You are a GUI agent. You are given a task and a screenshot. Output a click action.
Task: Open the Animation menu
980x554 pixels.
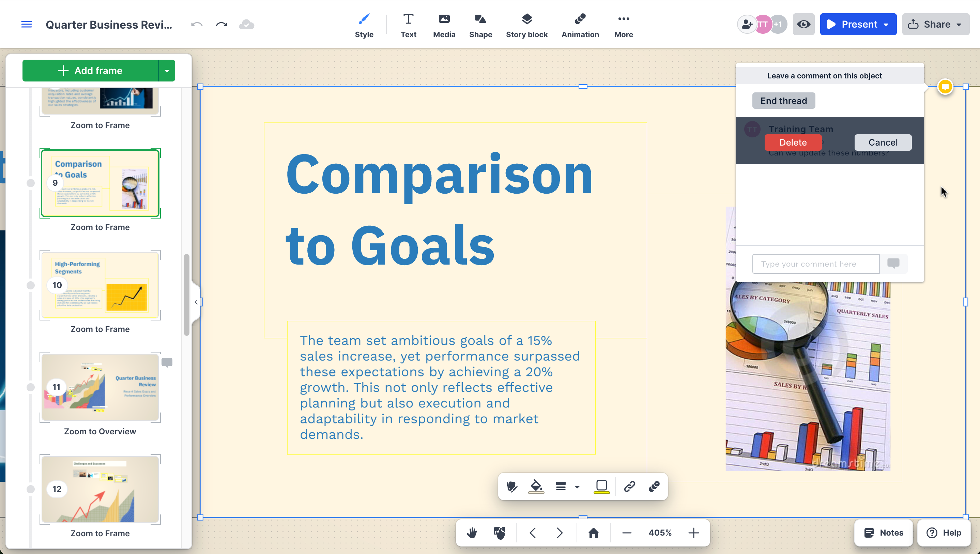pos(580,26)
